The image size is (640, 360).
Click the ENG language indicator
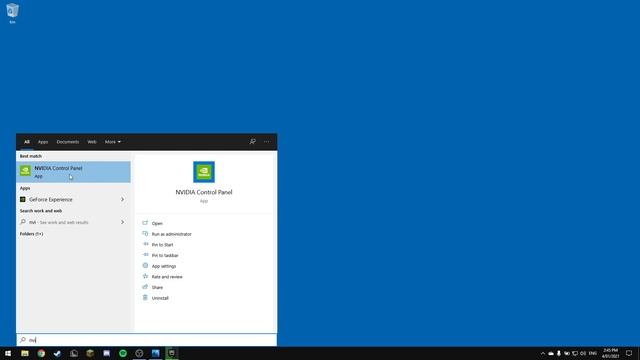(593, 353)
